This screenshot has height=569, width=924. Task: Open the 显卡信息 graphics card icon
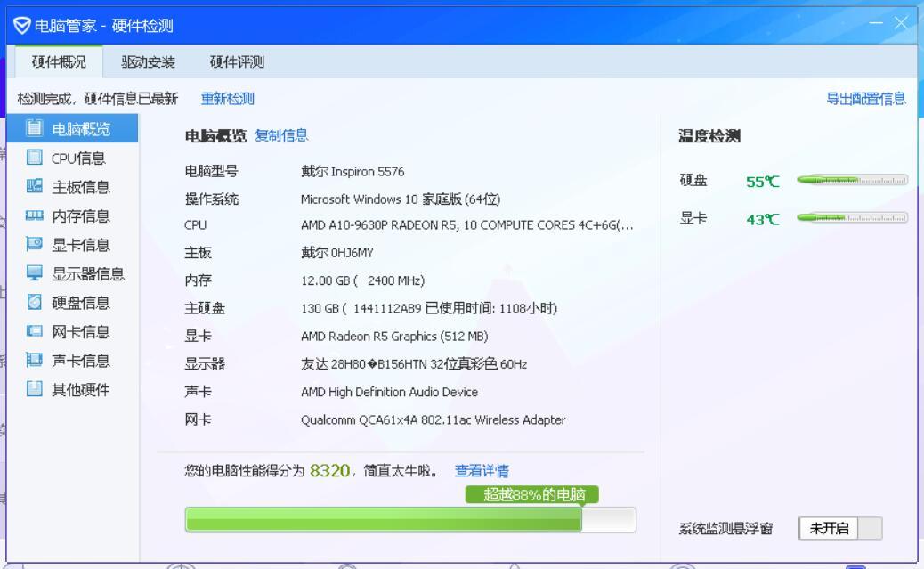[x=35, y=243]
